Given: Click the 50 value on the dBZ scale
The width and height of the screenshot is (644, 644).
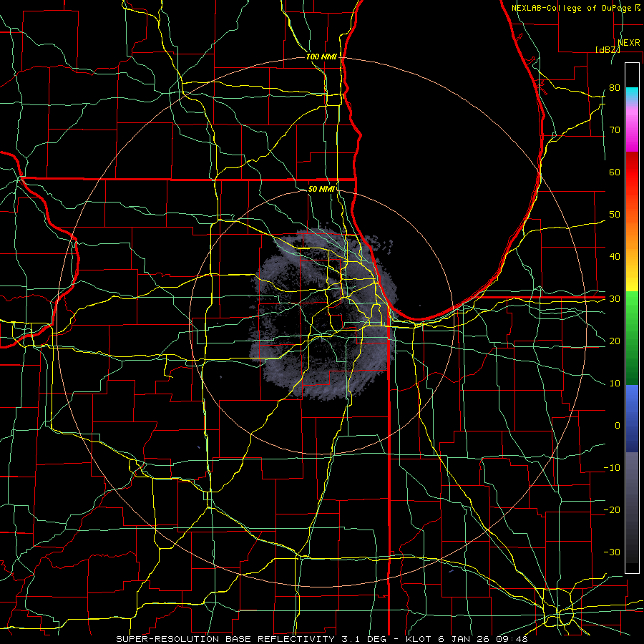Looking at the screenshot, I should (615, 215).
